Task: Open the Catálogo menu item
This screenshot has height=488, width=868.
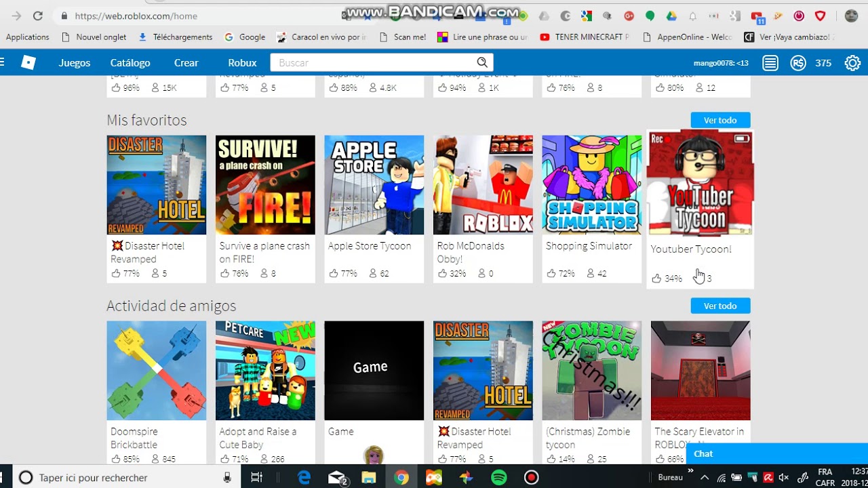Action: click(x=130, y=62)
